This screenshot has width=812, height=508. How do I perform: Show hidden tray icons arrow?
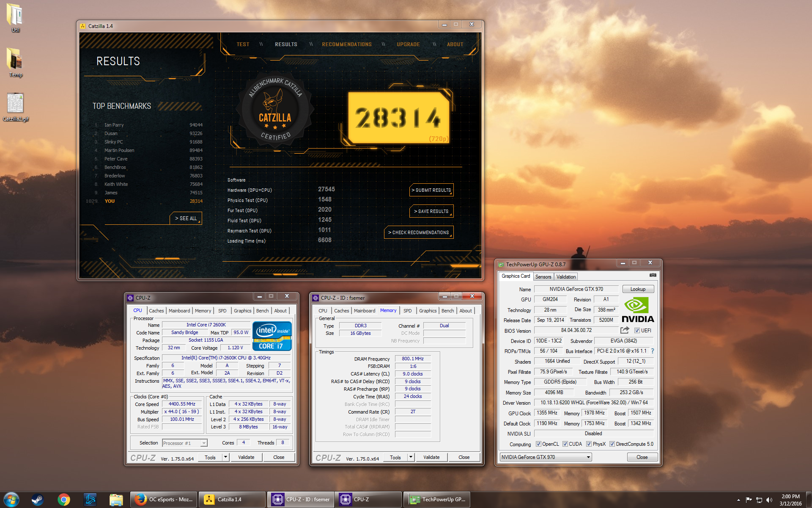click(738, 500)
